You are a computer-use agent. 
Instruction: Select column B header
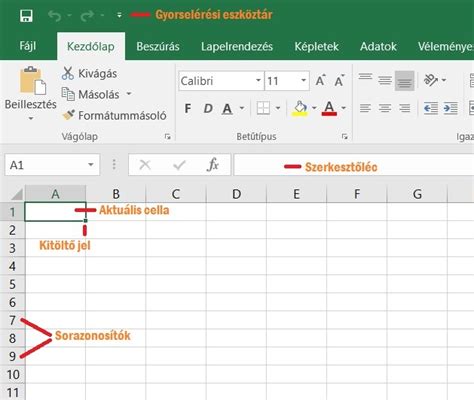click(x=116, y=194)
